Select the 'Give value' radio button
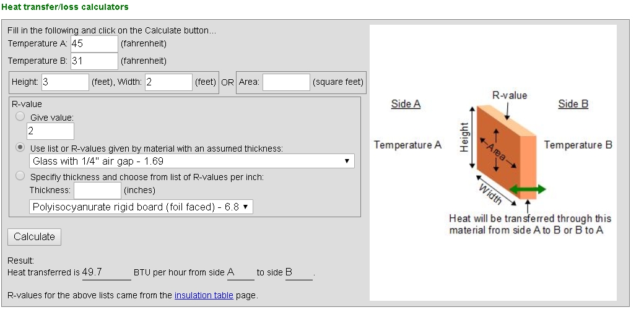The height and width of the screenshot is (315, 644). (x=20, y=116)
